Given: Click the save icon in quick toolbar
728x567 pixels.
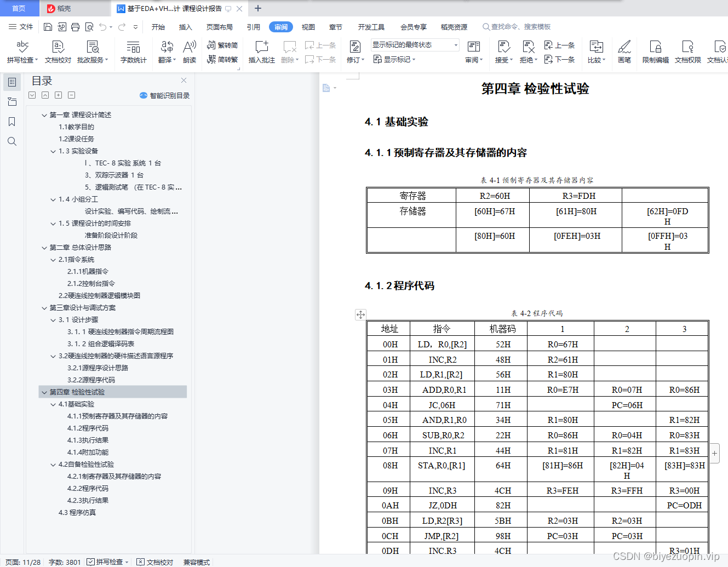Looking at the screenshot, I should 48,27.
